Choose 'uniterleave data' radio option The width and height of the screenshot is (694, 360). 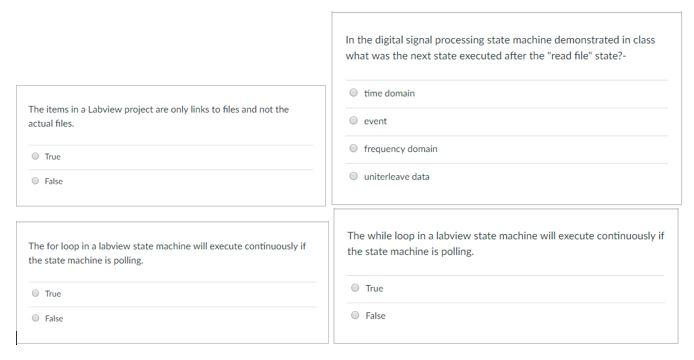click(353, 176)
